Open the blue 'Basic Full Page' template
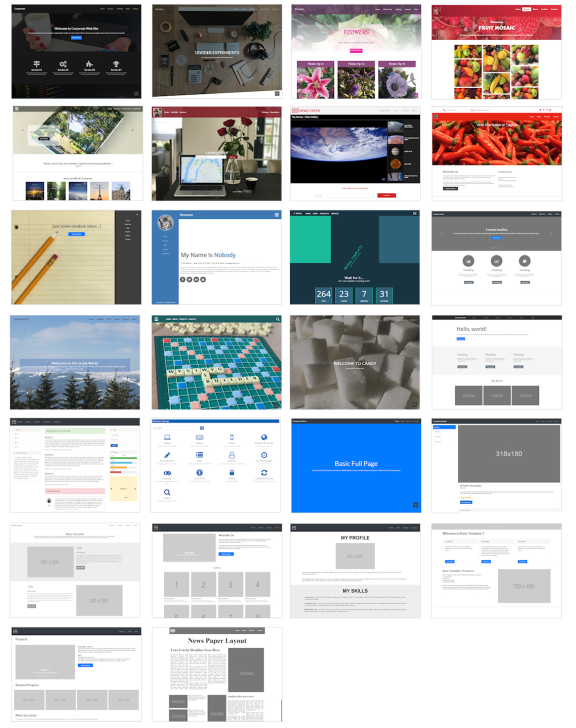Image resolution: width=576 pixels, height=728 pixels. (356, 465)
